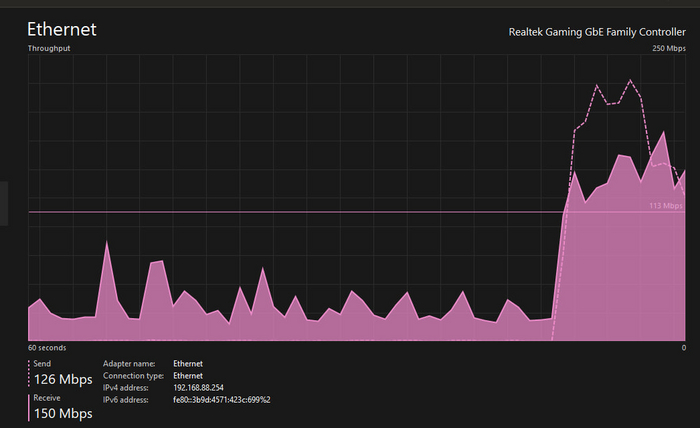This screenshot has width=700, height=428.
Task: Select the IPv6 address value starting fe80
Action: 221,399
